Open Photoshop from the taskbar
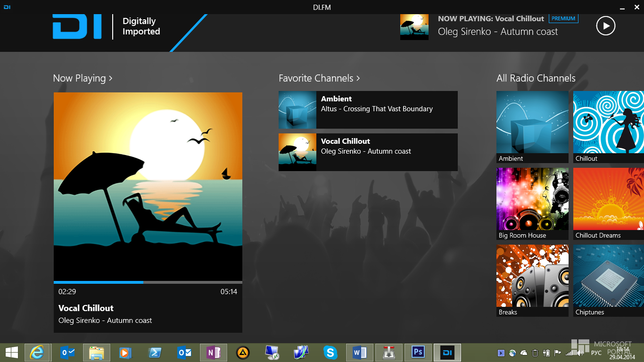This screenshot has height=362, width=644. tap(418, 353)
